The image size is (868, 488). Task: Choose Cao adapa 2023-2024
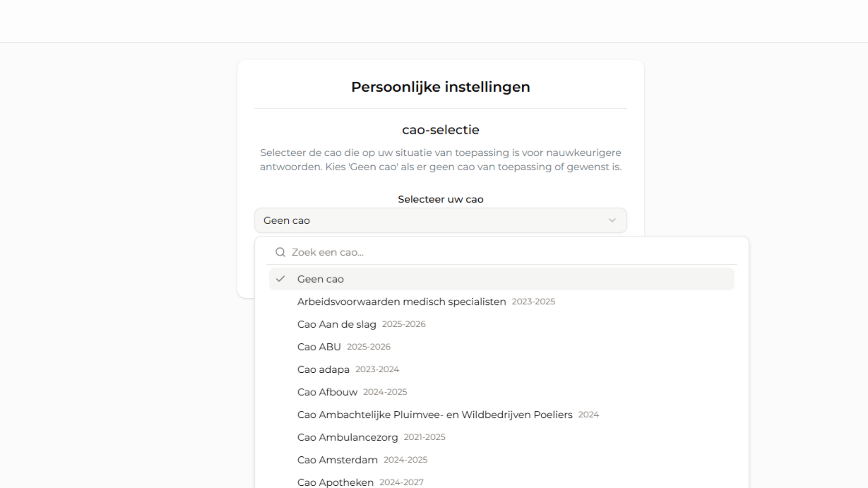pyautogui.click(x=502, y=369)
